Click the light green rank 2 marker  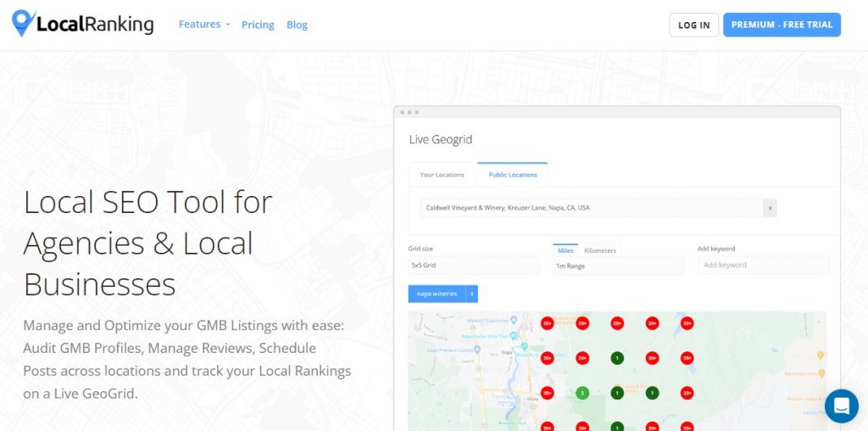581,393
